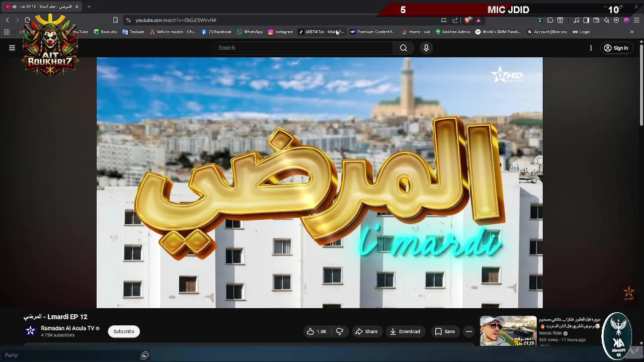Click the icon beside the Party field
Screen dimensions: 644x362
point(145,355)
